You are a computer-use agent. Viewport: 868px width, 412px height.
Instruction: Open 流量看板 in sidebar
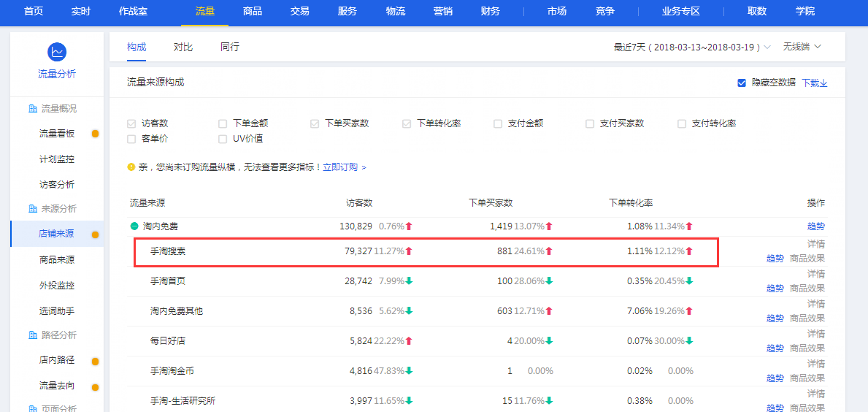(x=56, y=134)
